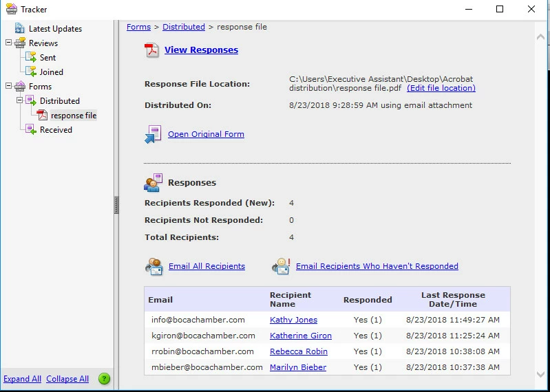550x392 pixels.
Task: Click the Received forms icon
Action: point(31,129)
